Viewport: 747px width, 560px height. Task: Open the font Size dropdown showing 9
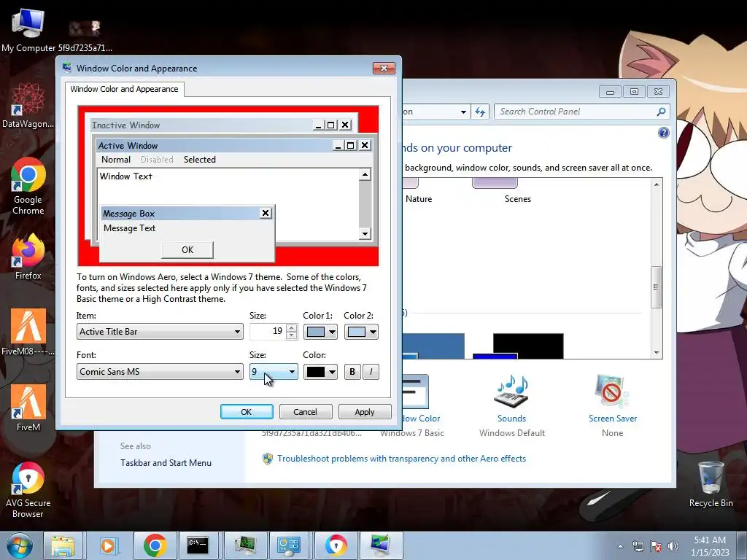[x=274, y=372]
